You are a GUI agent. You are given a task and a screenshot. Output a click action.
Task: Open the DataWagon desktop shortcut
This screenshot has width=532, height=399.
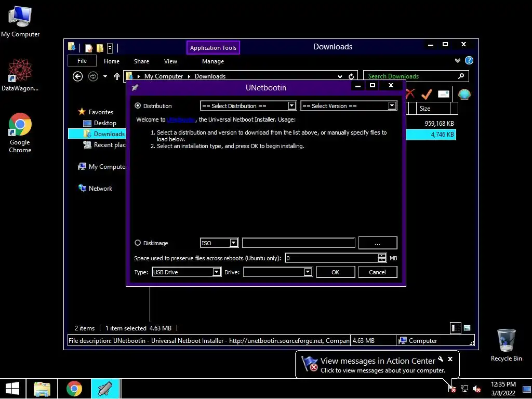click(x=20, y=75)
